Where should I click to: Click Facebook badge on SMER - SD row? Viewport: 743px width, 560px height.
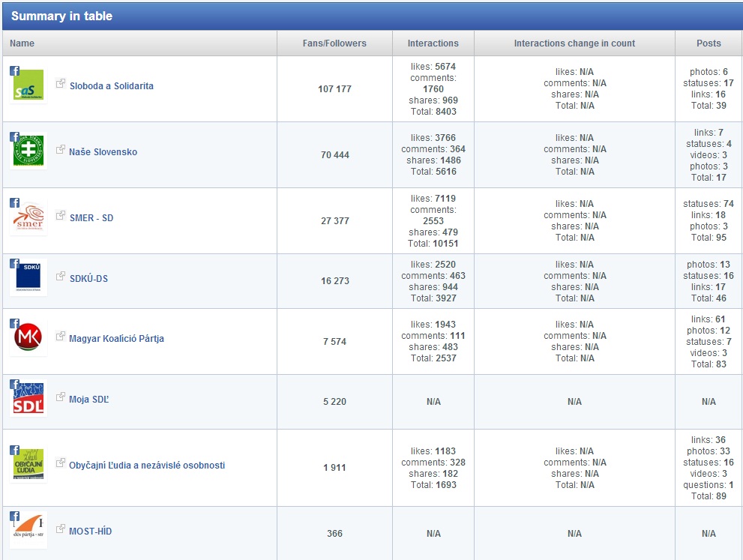point(15,202)
